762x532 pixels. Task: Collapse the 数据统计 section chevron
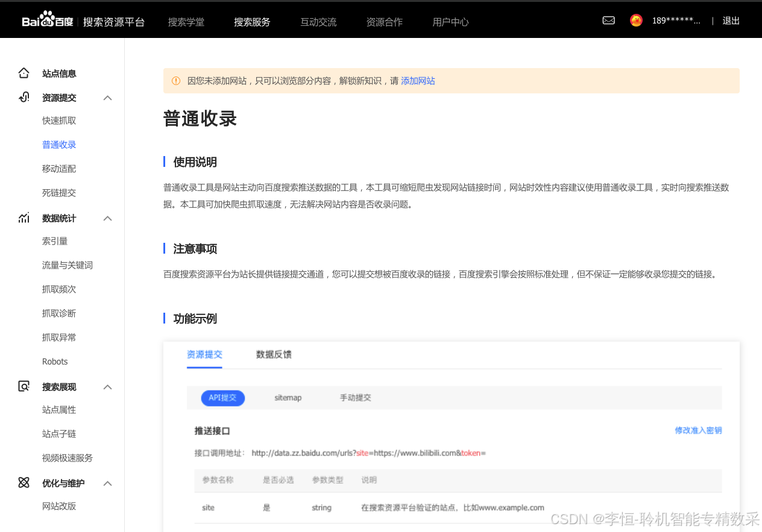click(x=108, y=218)
